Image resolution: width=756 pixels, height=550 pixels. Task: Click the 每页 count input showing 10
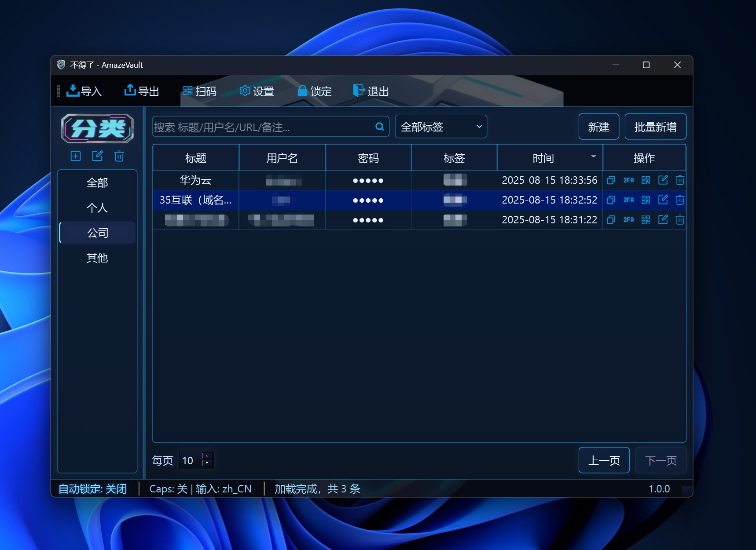(191, 460)
